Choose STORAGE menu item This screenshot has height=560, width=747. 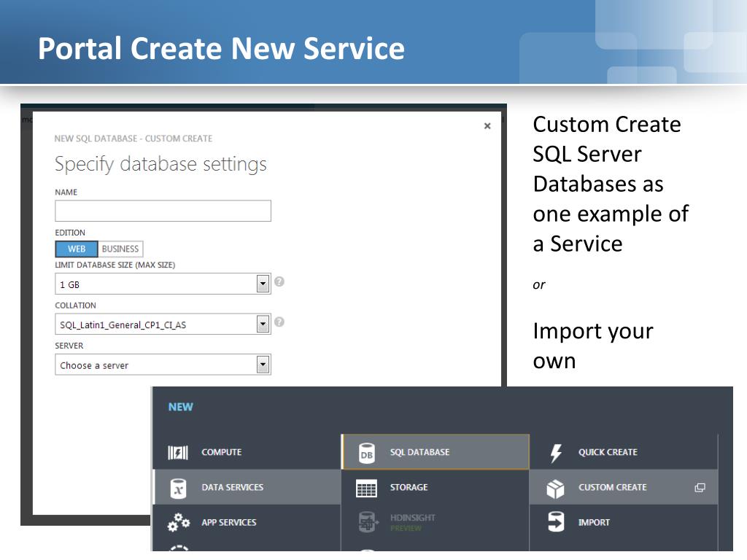click(436, 487)
